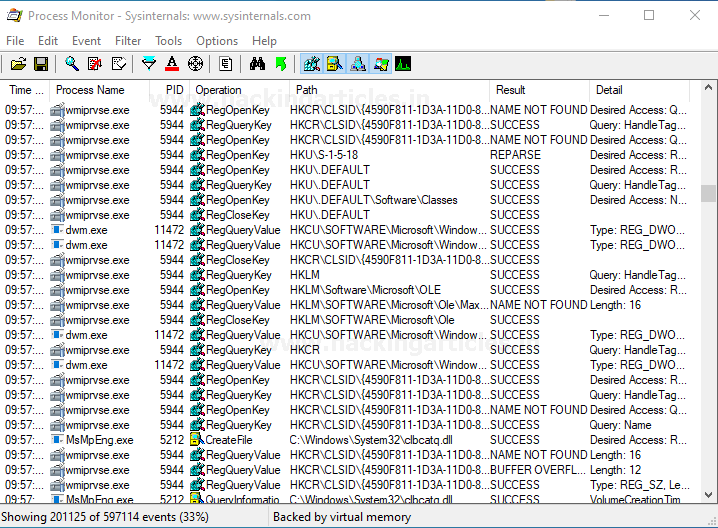The width and height of the screenshot is (718, 528).
Task: Click the Time column header
Action: pos(26,90)
